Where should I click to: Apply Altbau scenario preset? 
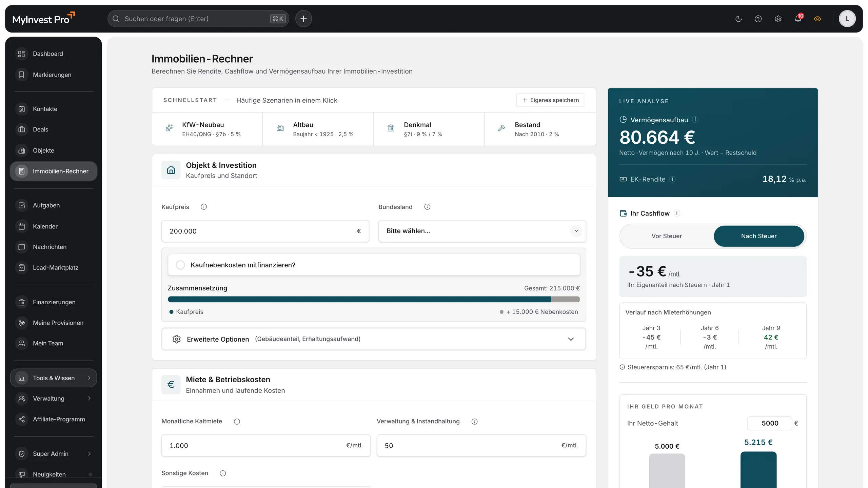(x=318, y=129)
